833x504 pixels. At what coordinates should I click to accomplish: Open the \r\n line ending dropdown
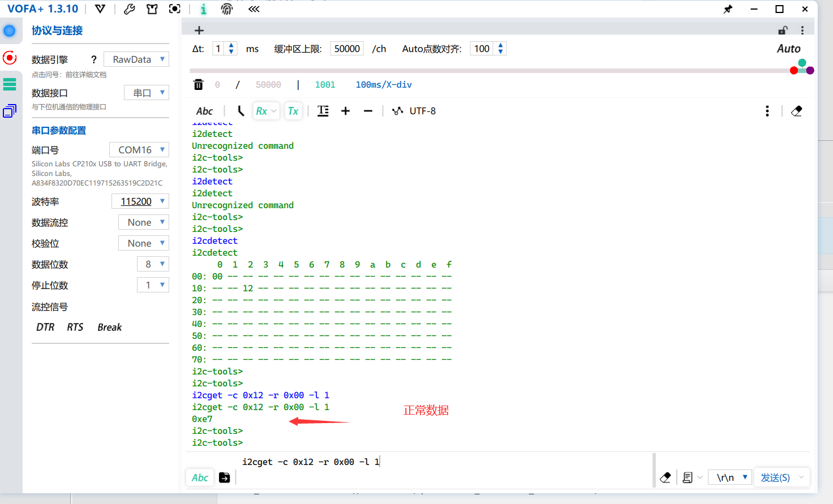pos(731,477)
